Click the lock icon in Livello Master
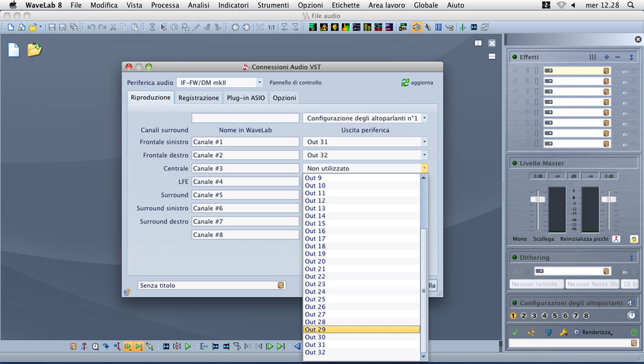Viewport: 644px width, 364px height. (x=634, y=239)
